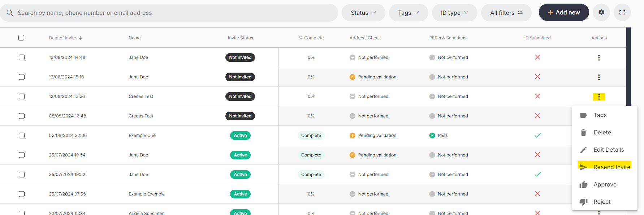Click date 02/08/2024 22:06
644x215 pixels.
(68, 136)
